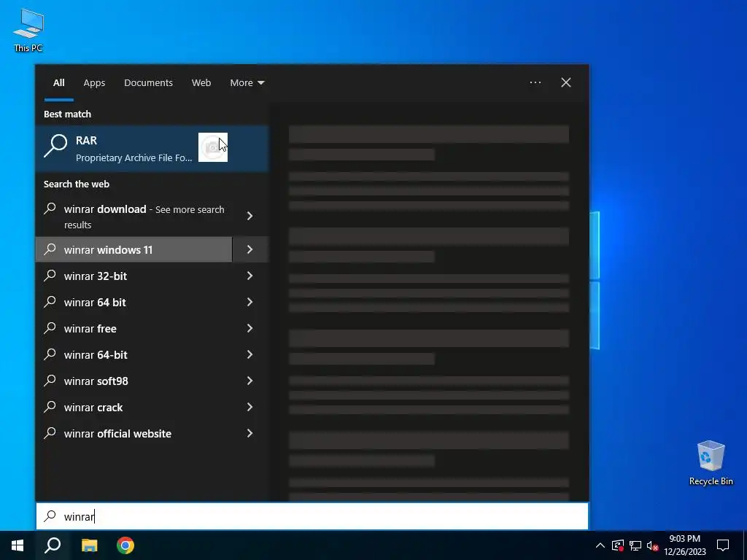Click magnifier icon inside search box
This screenshot has width=747, height=560.
pyautogui.click(x=50, y=516)
